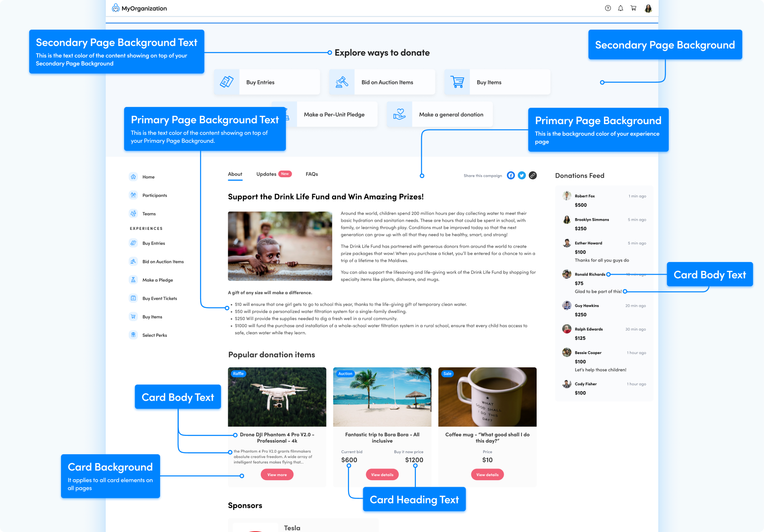The height and width of the screenshot is (532, 764).
Task: Switch to the Updates tab
Action: 266,174
